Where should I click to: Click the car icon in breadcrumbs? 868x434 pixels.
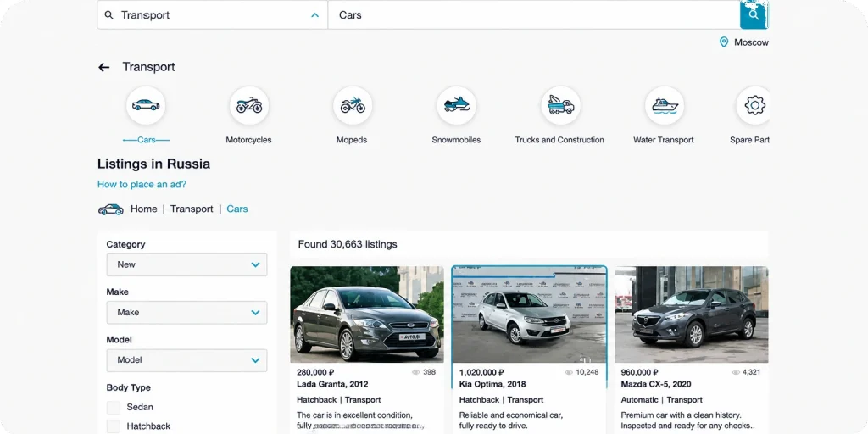click(x=111, y=209)
